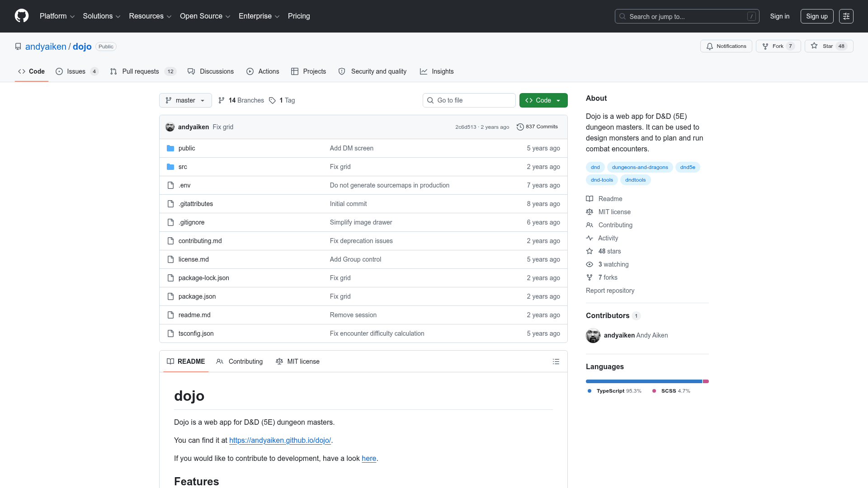
Task: View the 3 watching list
Action: tap(613, 264)
